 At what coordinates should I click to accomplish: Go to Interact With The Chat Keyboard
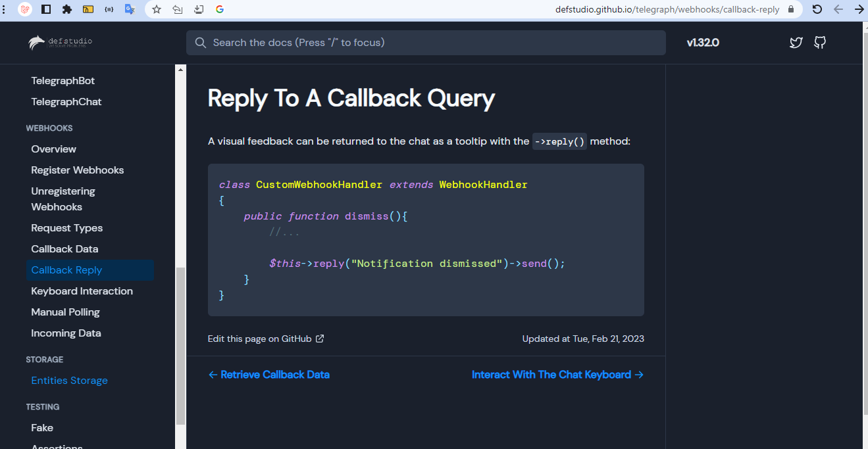(x=557, y=374)
